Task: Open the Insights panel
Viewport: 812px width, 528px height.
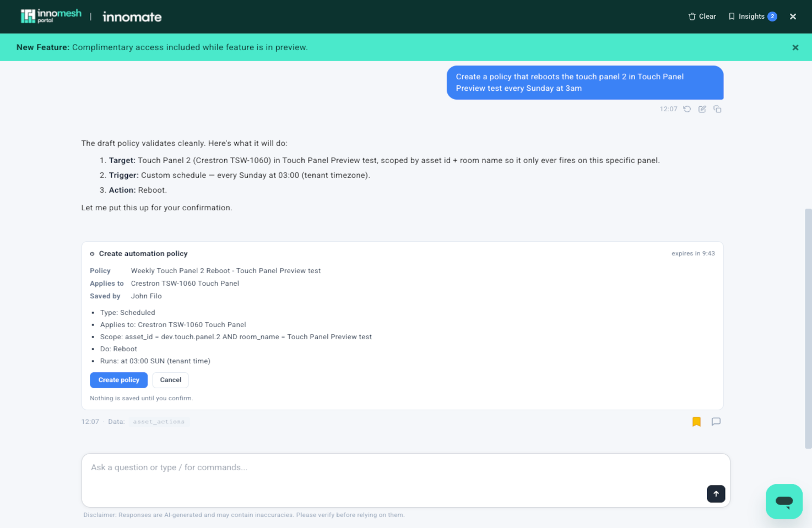Action: [x=752, y=17]
